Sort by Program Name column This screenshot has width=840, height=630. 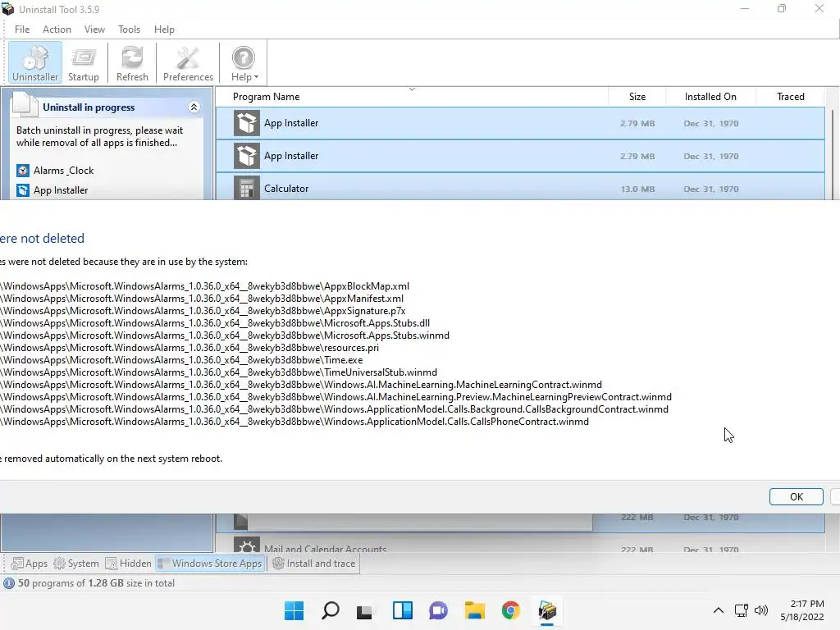click(411, 97)
